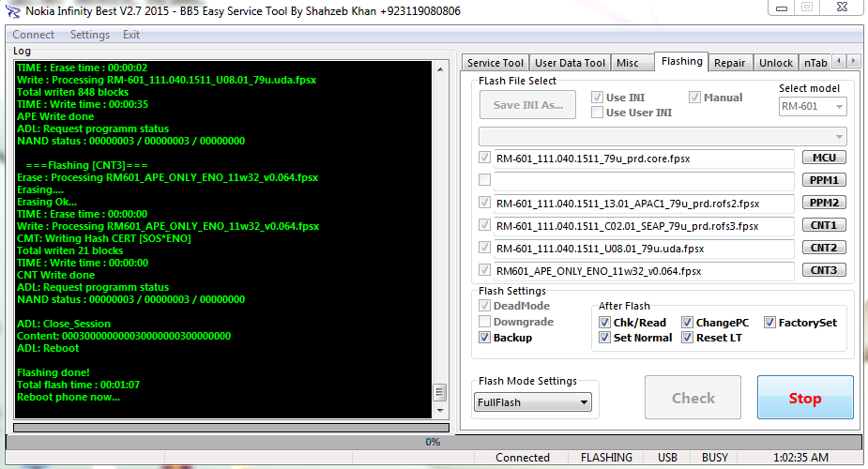The height and width of the screenshot is (469, 868).
Task: Open the FullFlash flash mode dropdown
Action: coord(533,402)
